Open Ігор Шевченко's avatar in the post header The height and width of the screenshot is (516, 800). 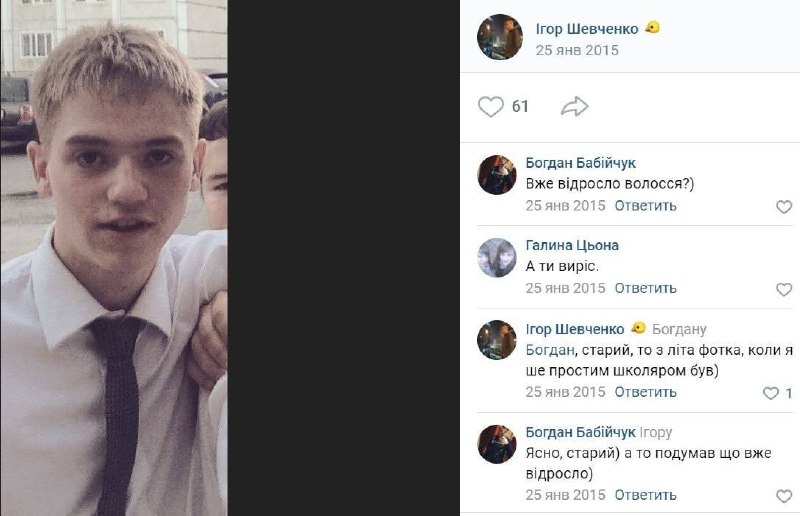click(499, 37)
